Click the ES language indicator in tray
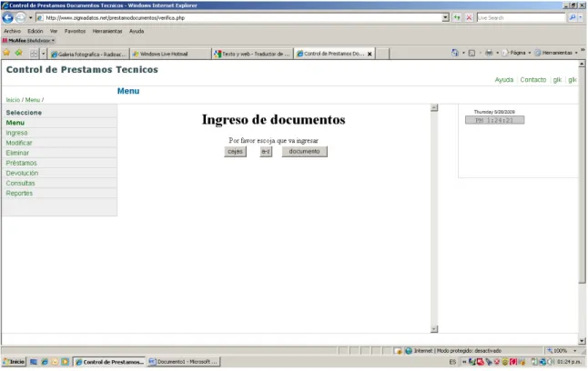The height and width of the screenshot is (371, 588). (x=452, y=362)
